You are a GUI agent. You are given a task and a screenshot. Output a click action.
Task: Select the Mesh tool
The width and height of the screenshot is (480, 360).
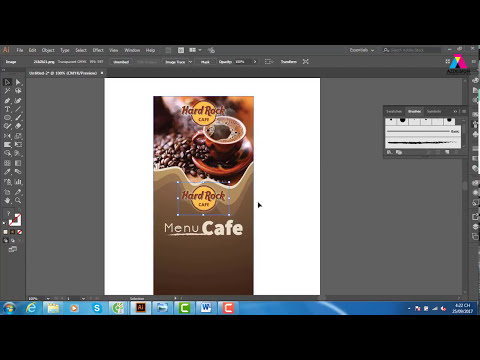(7, 163)
